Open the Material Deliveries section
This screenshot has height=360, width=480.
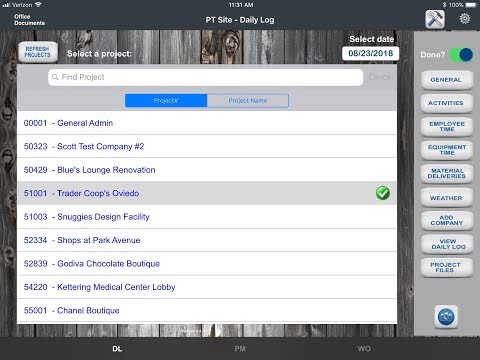click(x=446, y=173)
